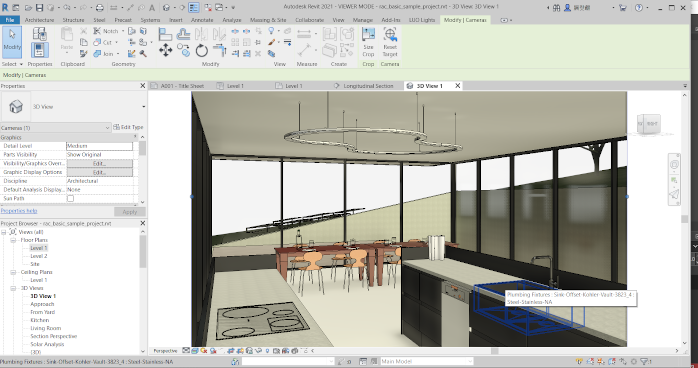Click the ViewCube in 3D view
The image size is (698, 368).
tap(649, 124)
